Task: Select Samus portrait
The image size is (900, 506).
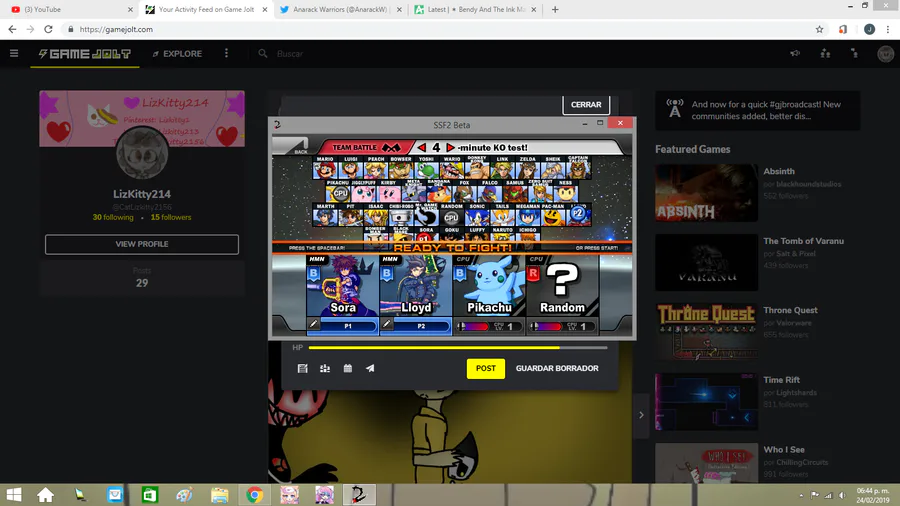Action: point(515,193)
